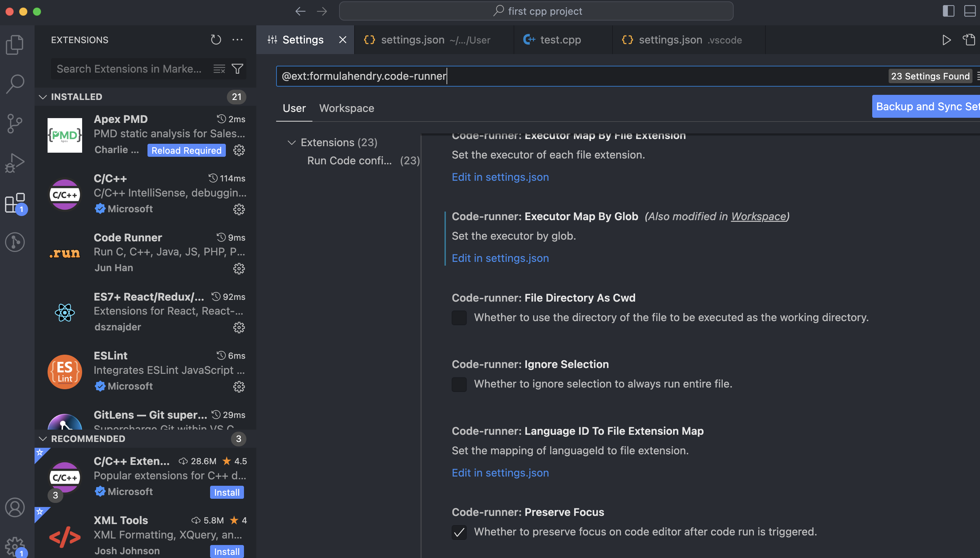
Task: Open the Explorer view in activity bar
Action: pos(15,45)
